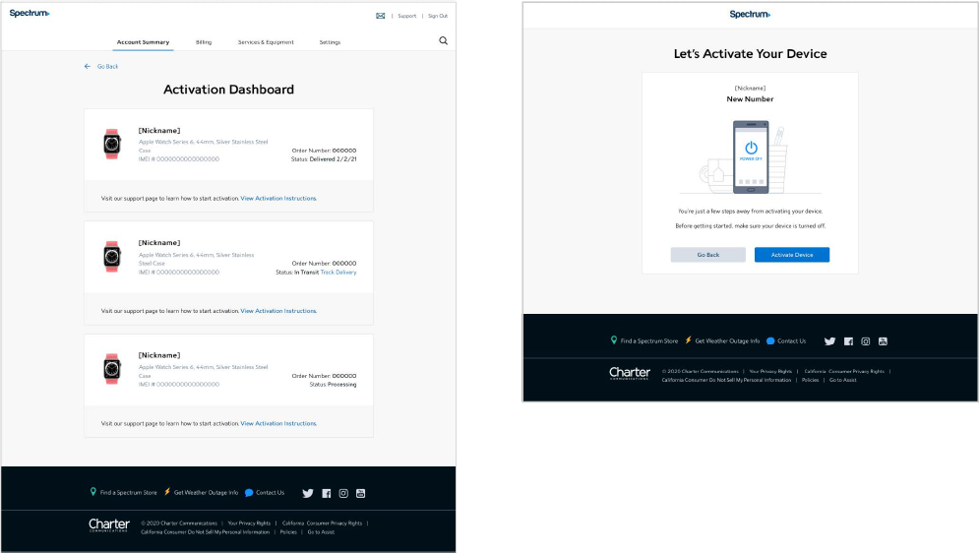Screen dimensions: 980x553
Task: Click the phone power-off illustration
Action: pyautogui.click(x=751, y=156)
